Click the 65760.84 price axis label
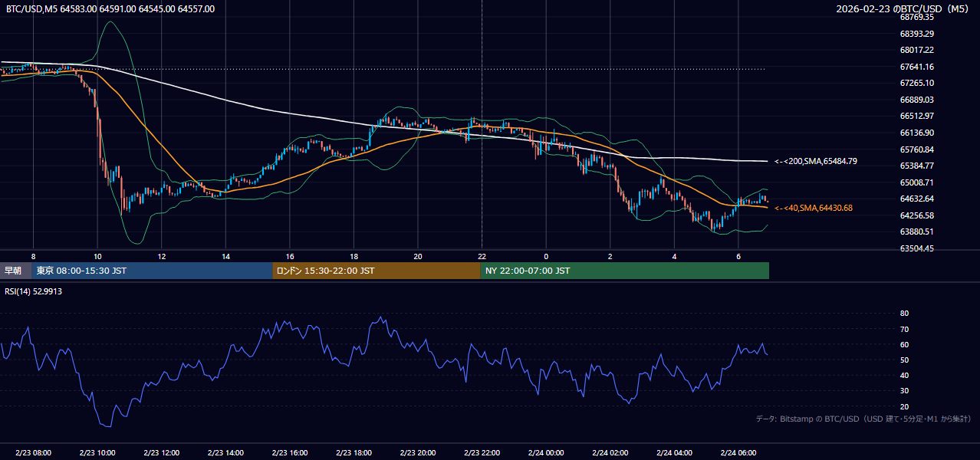Screen dimensions: 980x460 coord(917,149)
